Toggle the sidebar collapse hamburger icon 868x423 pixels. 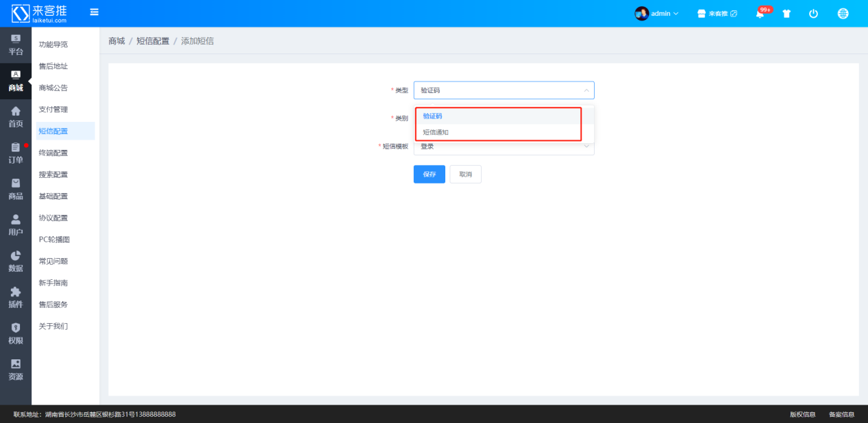pos(94,13)
